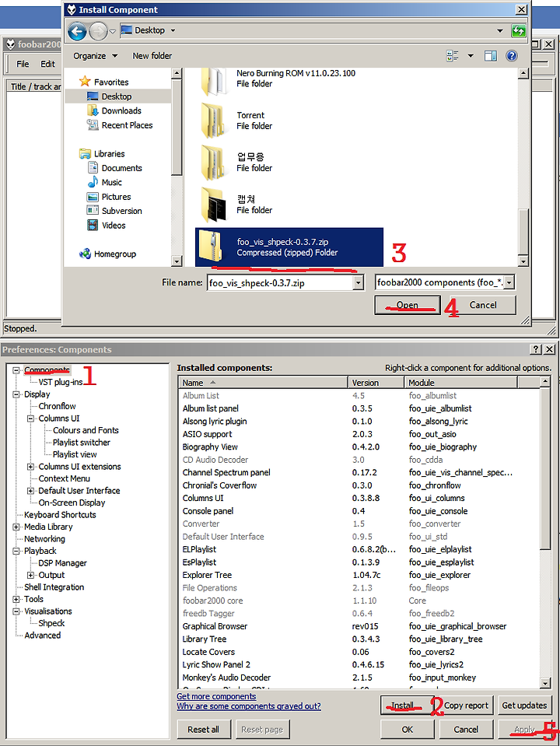This screenshot has width=560, height=746.
Task: Click into the File name input field
Action: [280, 283]
